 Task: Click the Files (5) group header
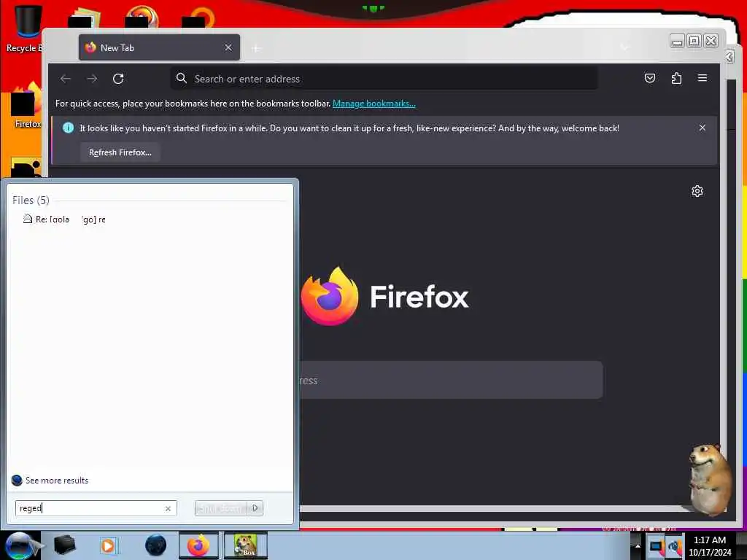click(31, 200)
